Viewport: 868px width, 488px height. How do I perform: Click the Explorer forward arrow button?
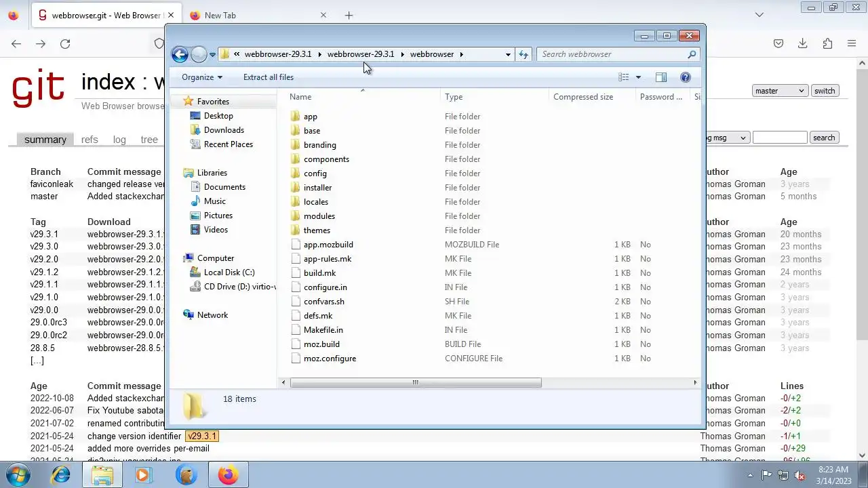click(x=199, y=54)
